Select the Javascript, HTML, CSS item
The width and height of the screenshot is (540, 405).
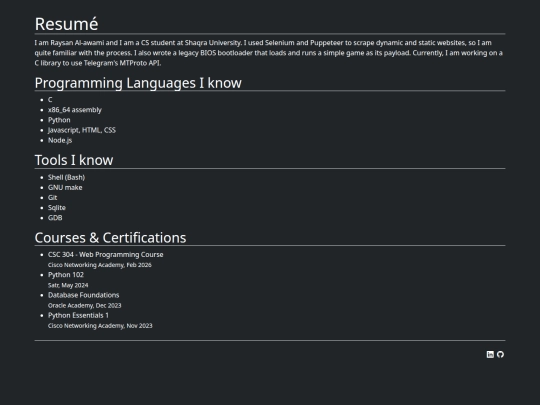click(82, 130)
